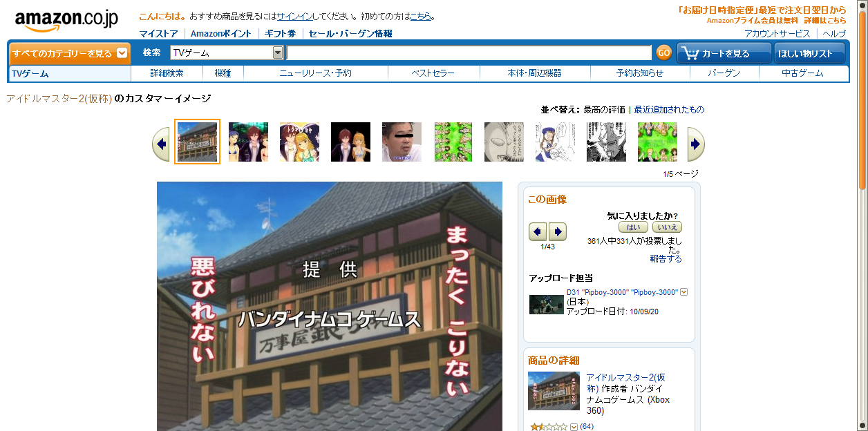This screenshot has width=868, height=431.
Task: Open the TVゲーム tab
Action: point(70,73)
